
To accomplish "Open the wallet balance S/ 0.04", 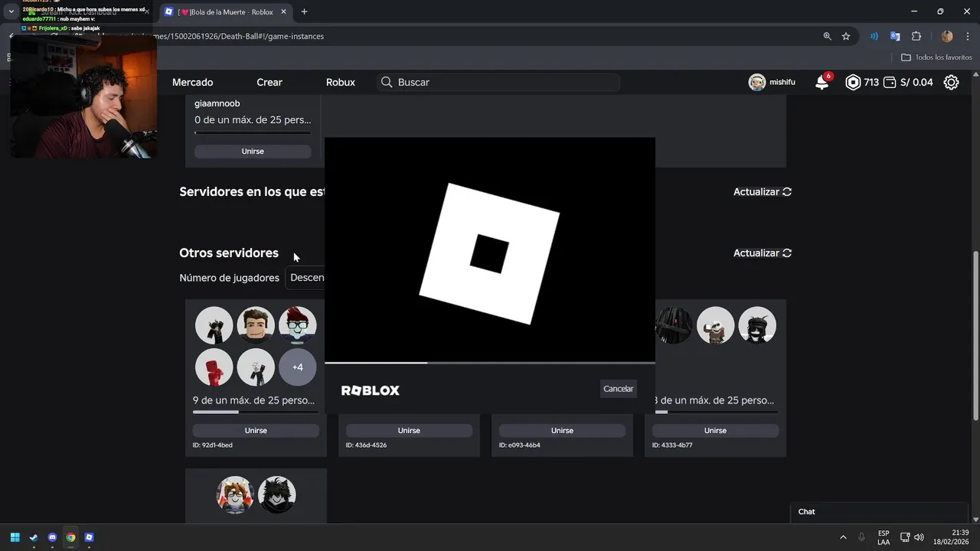I will click(908, 82).
